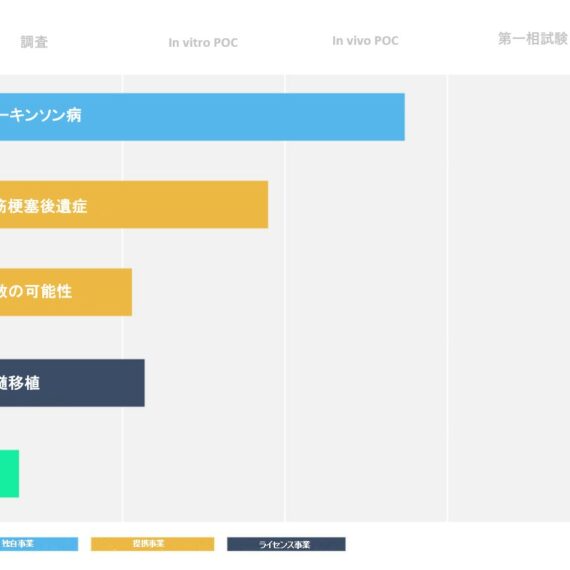Viewport: 570px width, 570px height.
Task: Click the orange 提携事業 legend swatch
Action: (x=152, y=544)
